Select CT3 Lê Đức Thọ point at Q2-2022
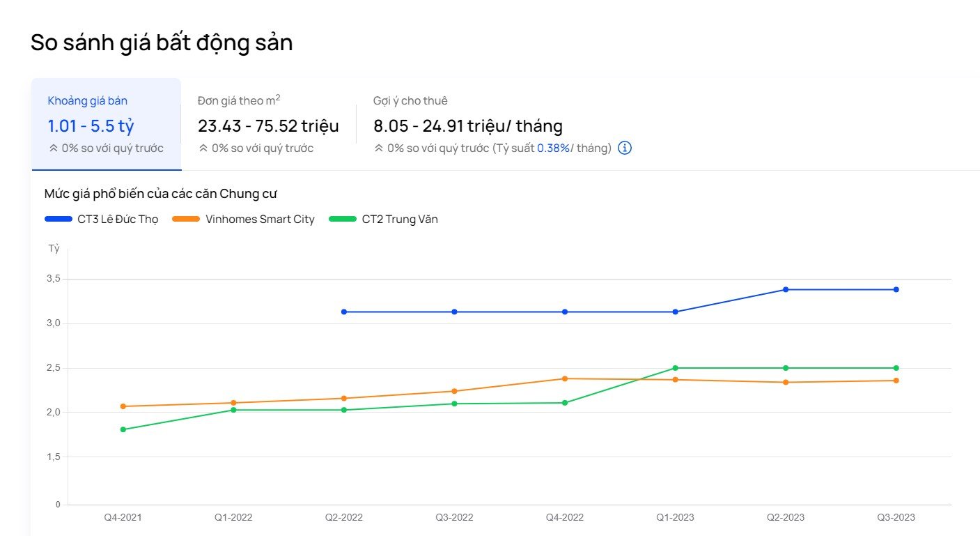This screenshot has width=980, height=536. pos(344,312)
